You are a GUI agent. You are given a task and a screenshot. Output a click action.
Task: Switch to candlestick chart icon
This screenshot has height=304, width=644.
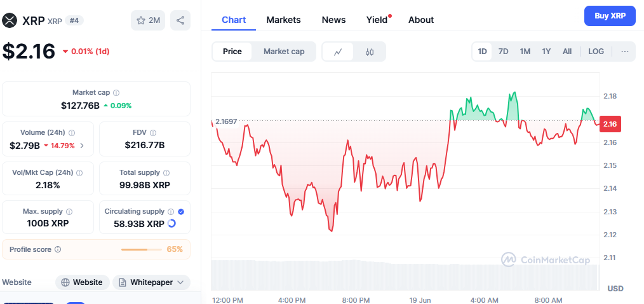tap(370, 52)
